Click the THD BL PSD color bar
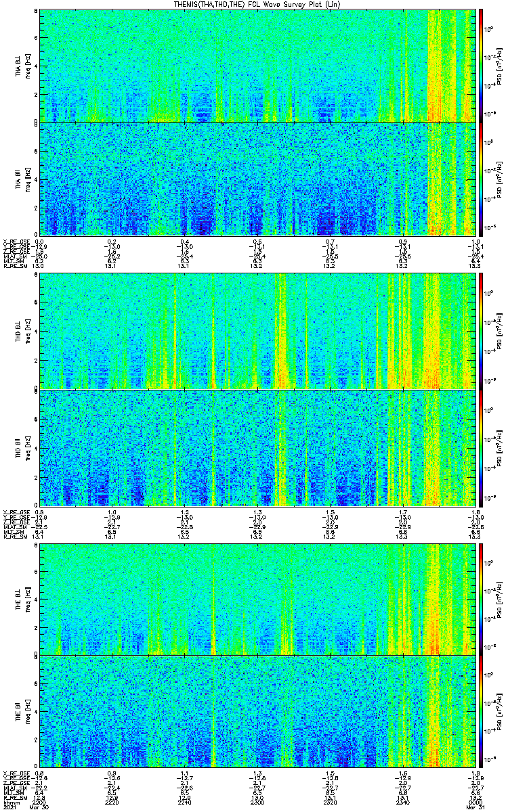The width and height of the screenshot is (508, 812). 481,330
